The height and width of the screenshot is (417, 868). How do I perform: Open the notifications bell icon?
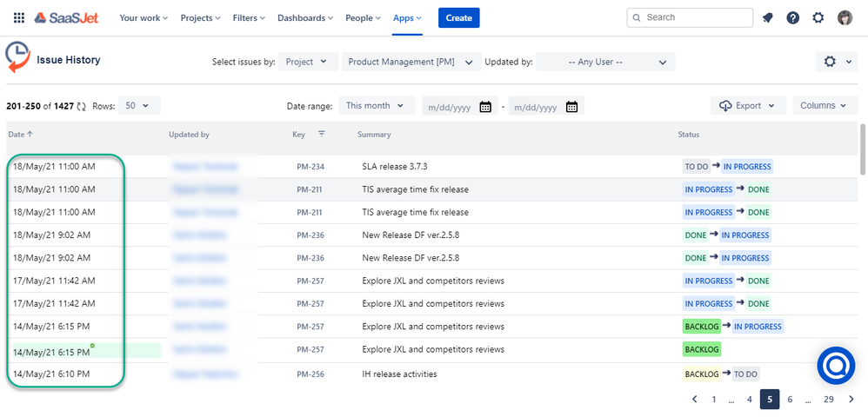[x=767, y=17]
